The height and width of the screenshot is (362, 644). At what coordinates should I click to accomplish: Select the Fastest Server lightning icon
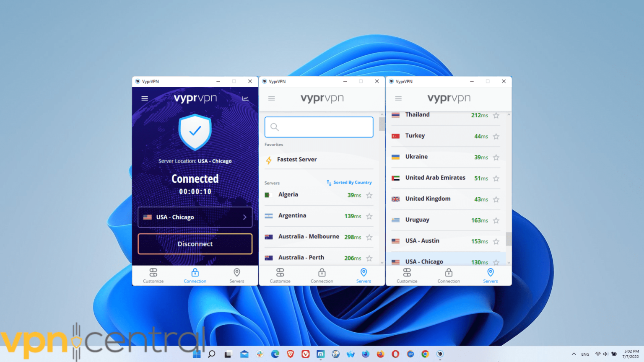click(x=269, y=160)
